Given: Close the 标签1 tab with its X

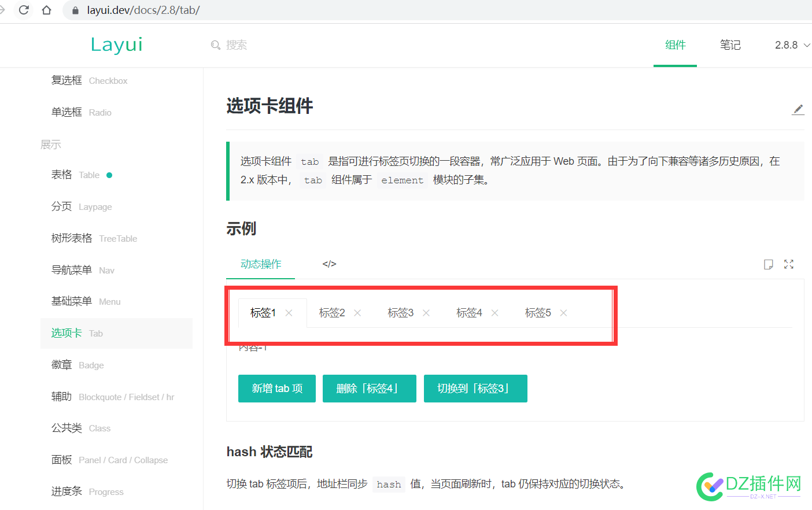Looking at the screenshot, I should (289, 313).
